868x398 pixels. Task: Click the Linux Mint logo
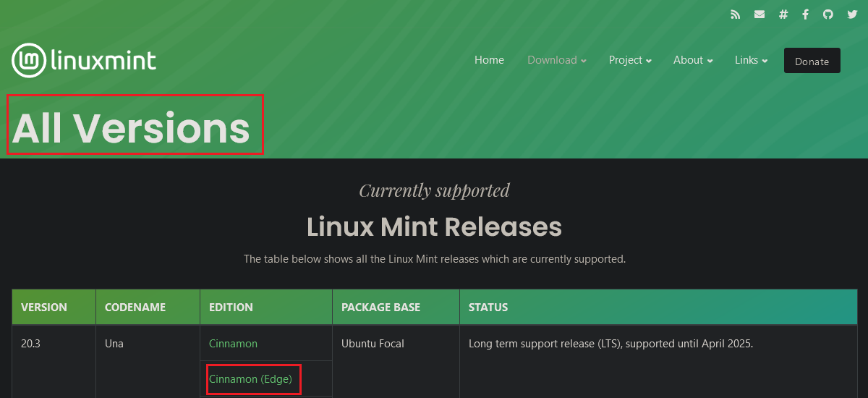click(x=84, y=60)
